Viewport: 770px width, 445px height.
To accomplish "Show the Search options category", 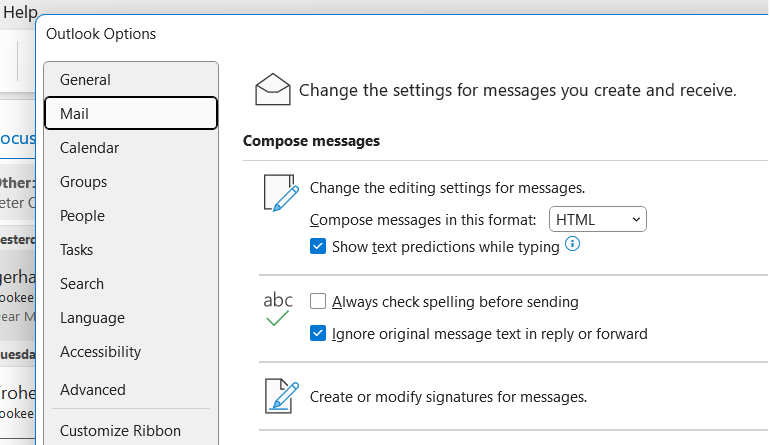I will pos(81,284).
